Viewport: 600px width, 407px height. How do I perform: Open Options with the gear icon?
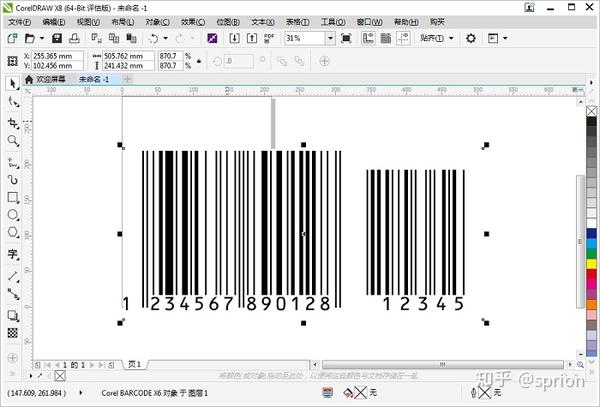471,38
